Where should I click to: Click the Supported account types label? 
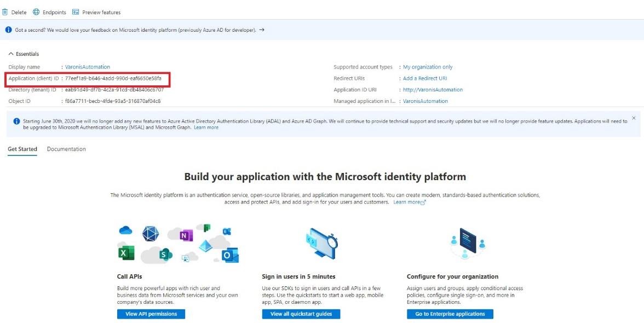tap(363, 67)
